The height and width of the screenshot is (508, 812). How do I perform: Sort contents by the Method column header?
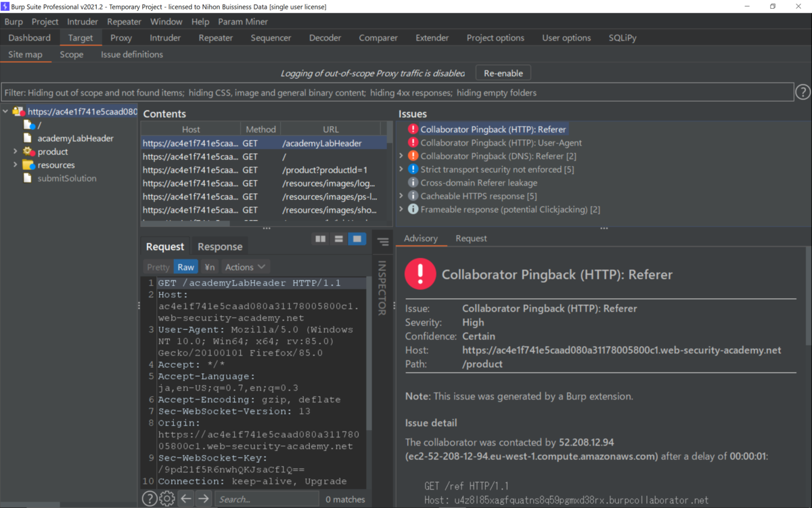click(261, 129)
